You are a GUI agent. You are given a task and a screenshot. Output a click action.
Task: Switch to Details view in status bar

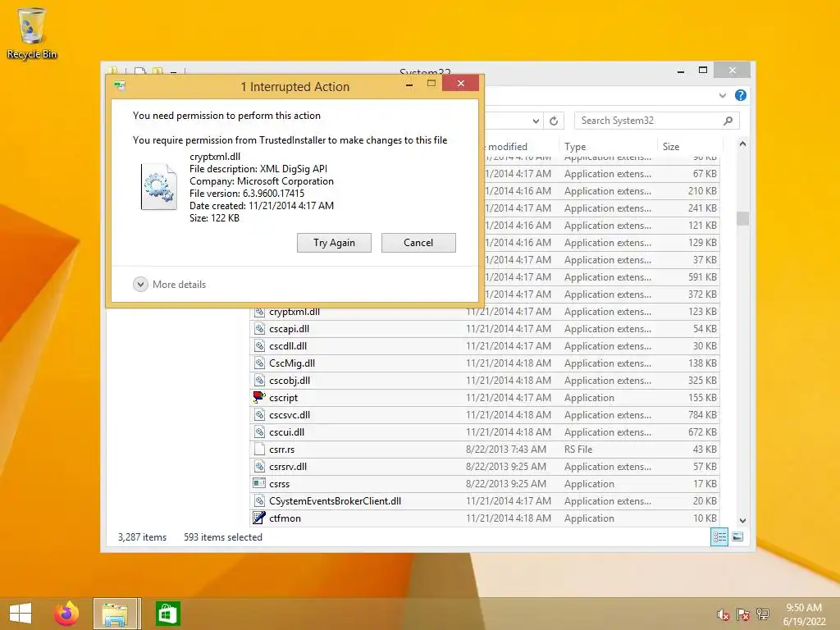click(x=719, y=536)
